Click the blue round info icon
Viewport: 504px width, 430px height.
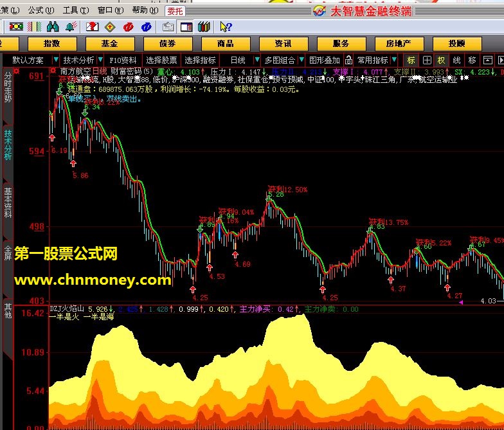(x=147, y=27)
